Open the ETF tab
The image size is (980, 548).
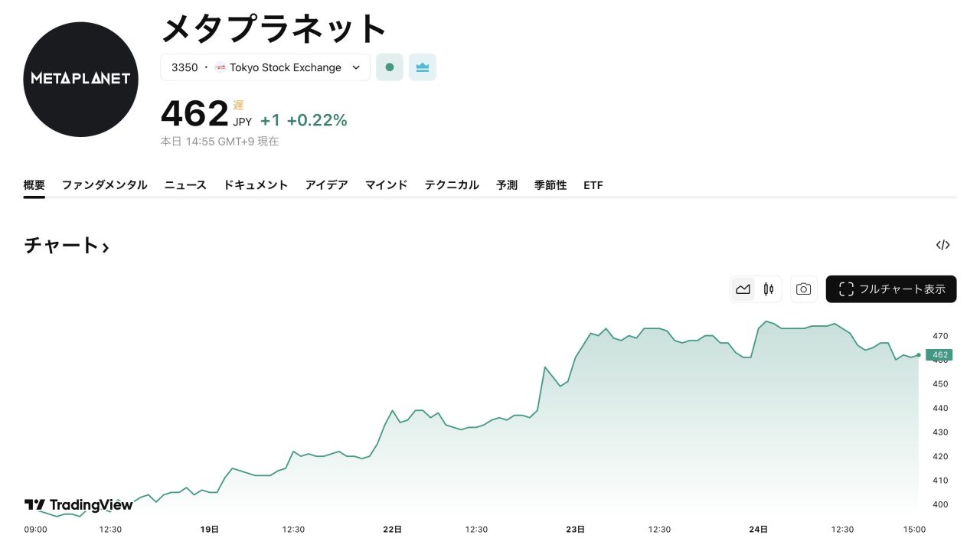593,185
